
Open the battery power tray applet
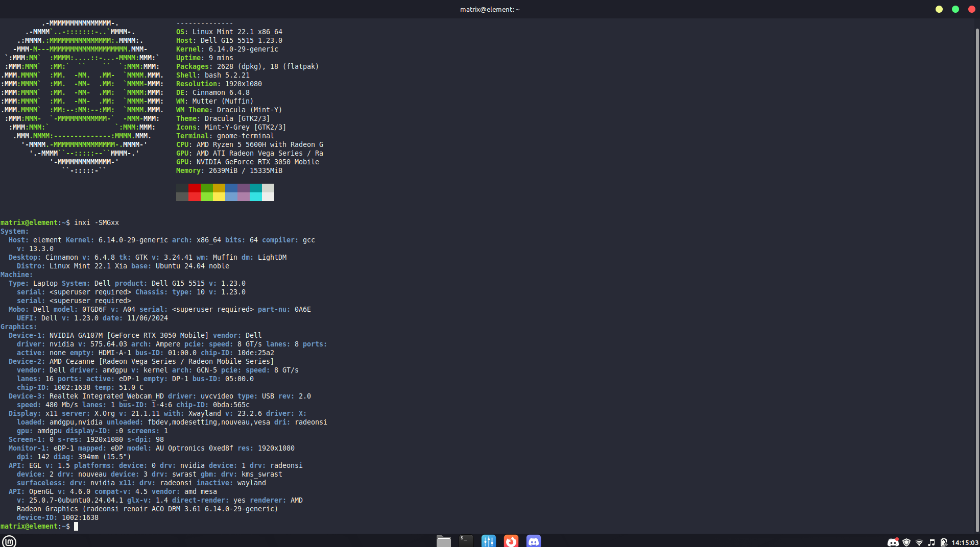click(944, 542)
